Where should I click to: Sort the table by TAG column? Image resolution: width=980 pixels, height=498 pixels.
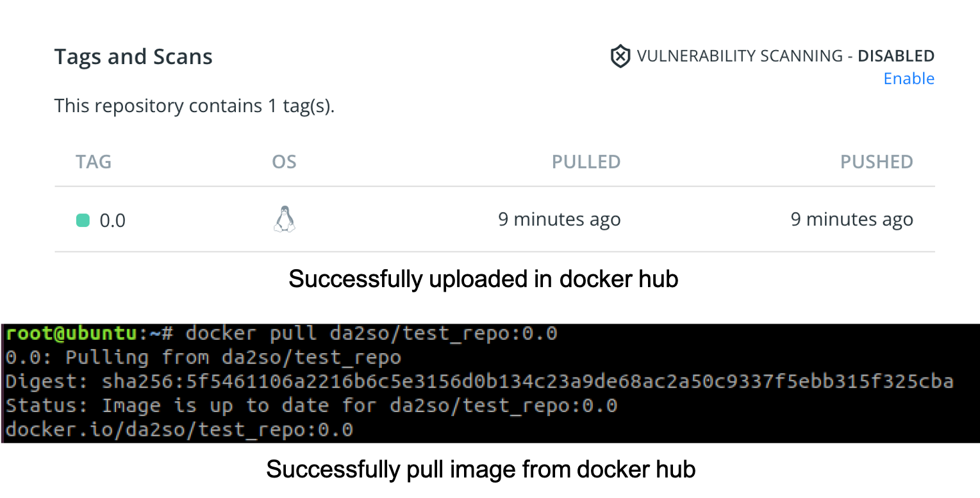tap(94, 162)
